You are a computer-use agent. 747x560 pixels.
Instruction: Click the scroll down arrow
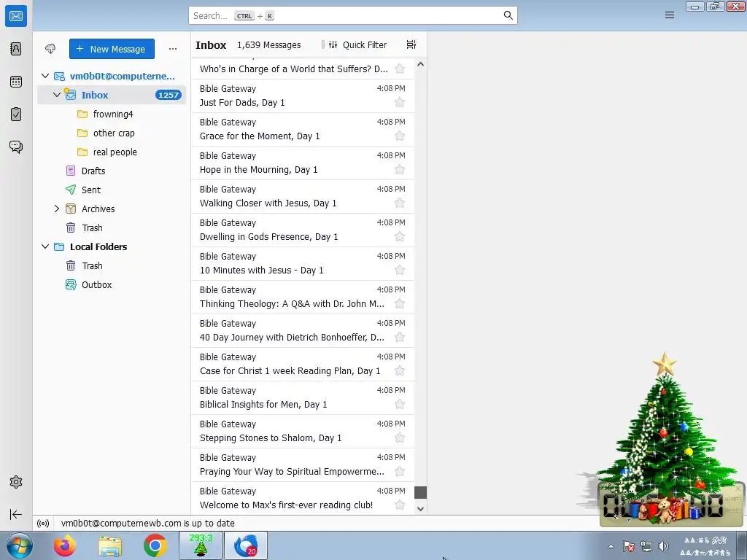pyautogui.click(x=420, y=508)
